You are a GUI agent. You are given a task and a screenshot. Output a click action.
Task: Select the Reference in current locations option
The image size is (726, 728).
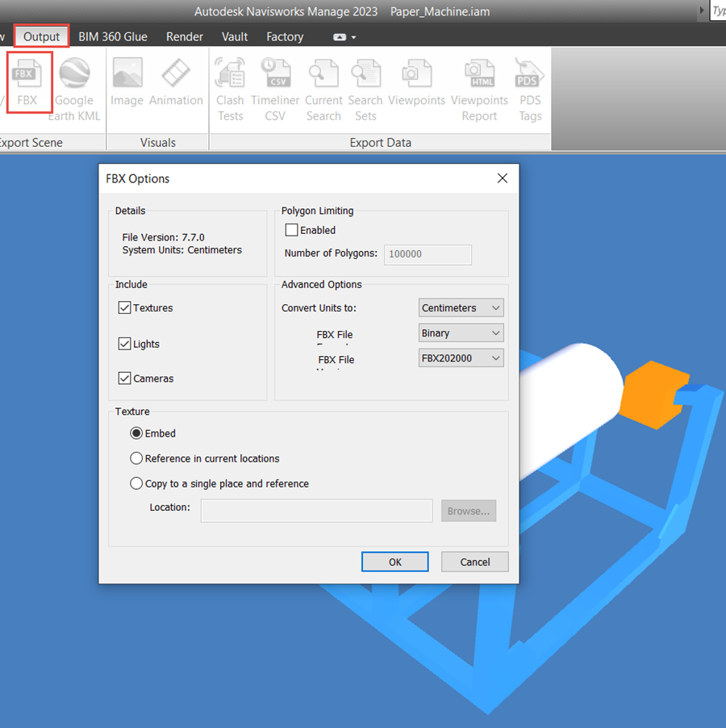point(136,458)
